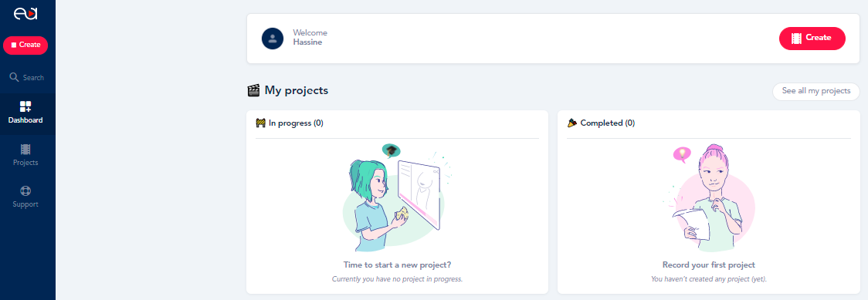Select the Dashboard grid icon
The height and width of the screenshot is (300, 868).
tap(25, 106)
